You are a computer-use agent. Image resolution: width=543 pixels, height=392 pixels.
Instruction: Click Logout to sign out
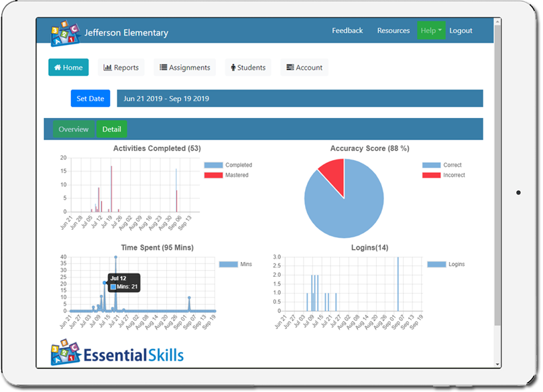coord(461,30)
